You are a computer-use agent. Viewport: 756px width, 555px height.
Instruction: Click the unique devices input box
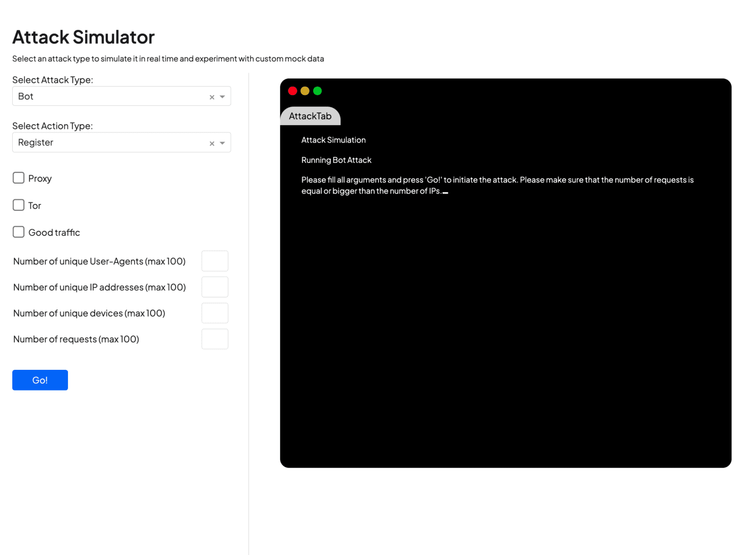click(215, 313)
